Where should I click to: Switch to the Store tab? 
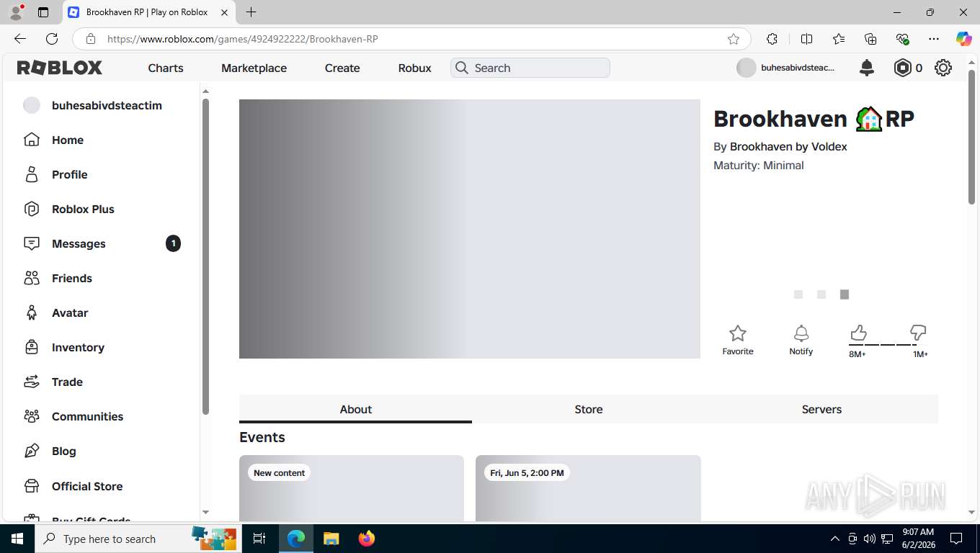[x=589, y=409]
